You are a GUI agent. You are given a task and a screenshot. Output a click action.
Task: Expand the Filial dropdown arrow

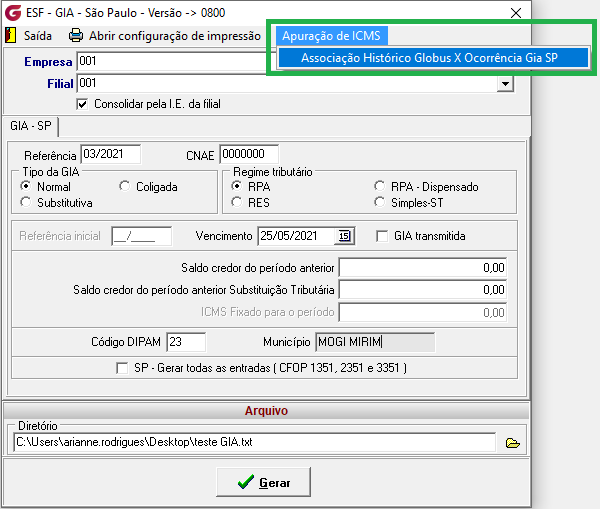pyautogui.click(x=505, y=84)
